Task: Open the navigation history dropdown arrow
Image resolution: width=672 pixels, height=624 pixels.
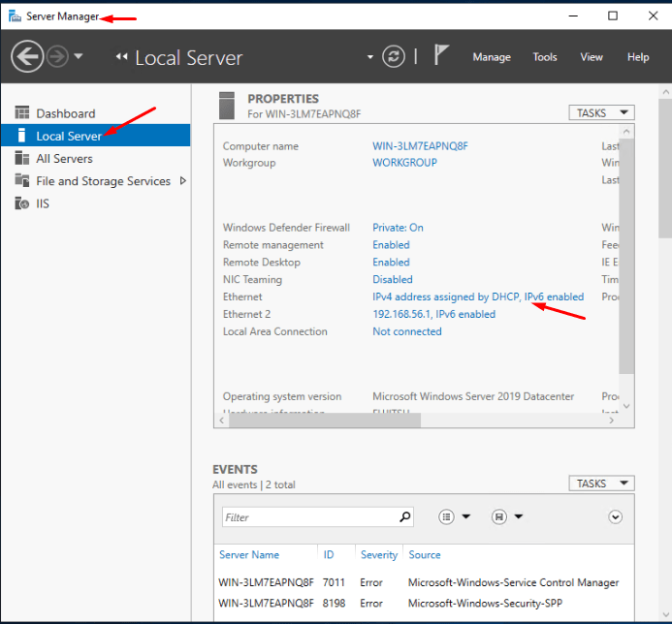Action: click(79, 57)
